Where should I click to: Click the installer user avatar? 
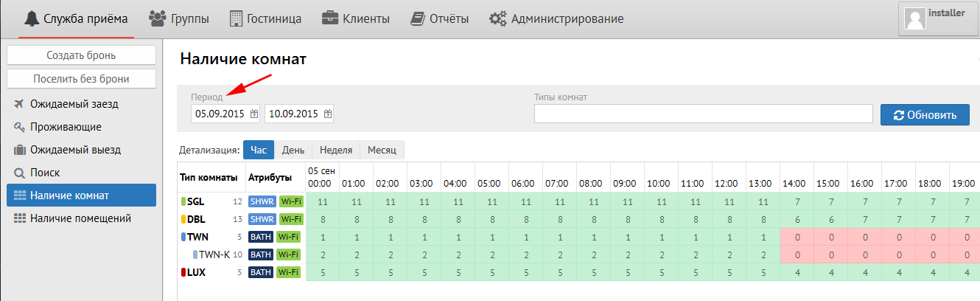tap(915, 18)
